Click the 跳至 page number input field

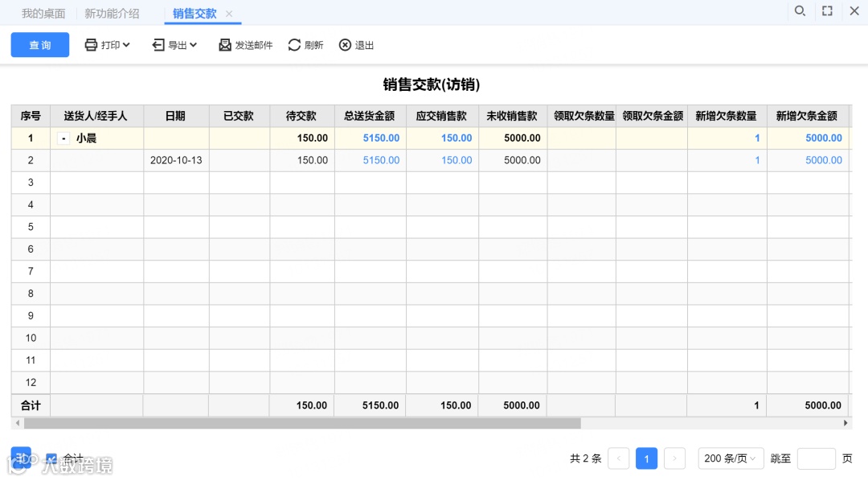[816, 458]
